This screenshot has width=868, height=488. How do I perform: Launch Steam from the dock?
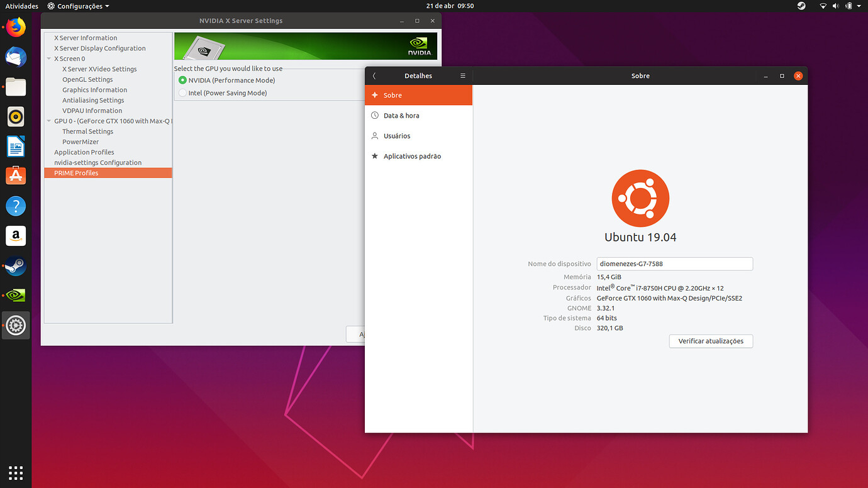coord(16,265)
